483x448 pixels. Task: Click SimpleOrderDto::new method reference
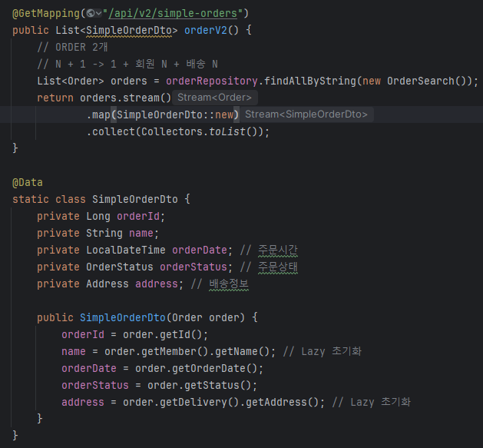click(x=174, y=114)
